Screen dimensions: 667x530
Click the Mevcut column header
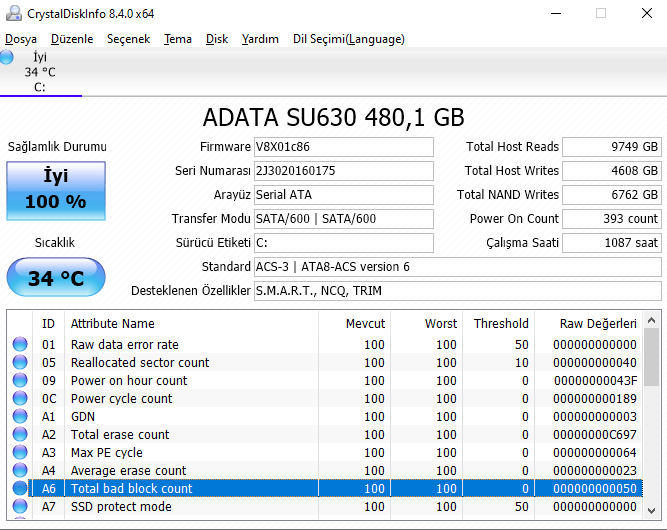354,324
